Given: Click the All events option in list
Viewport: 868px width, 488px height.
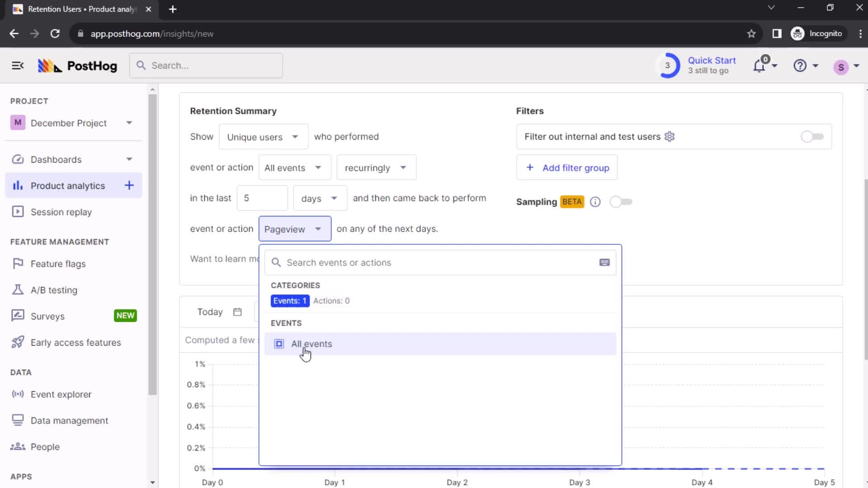Looking at the screenshot, I should (x=311, y=343).
